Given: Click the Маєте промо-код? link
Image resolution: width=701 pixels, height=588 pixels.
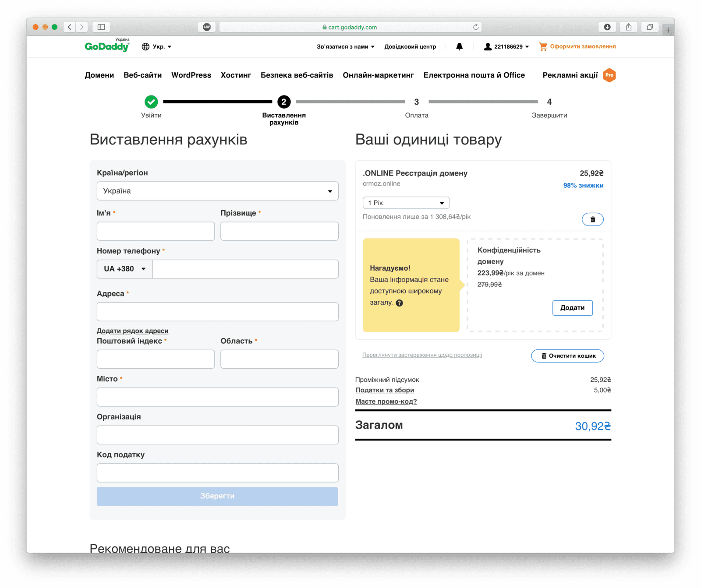Looking at the screenshot, I should click(386, 401).
